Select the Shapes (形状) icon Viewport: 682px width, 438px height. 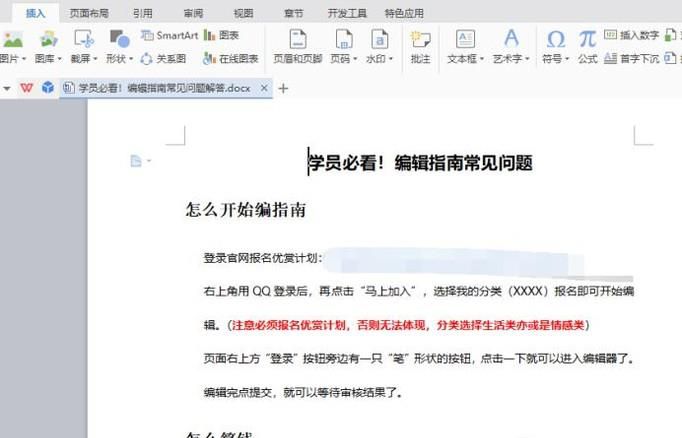[120, 39]
